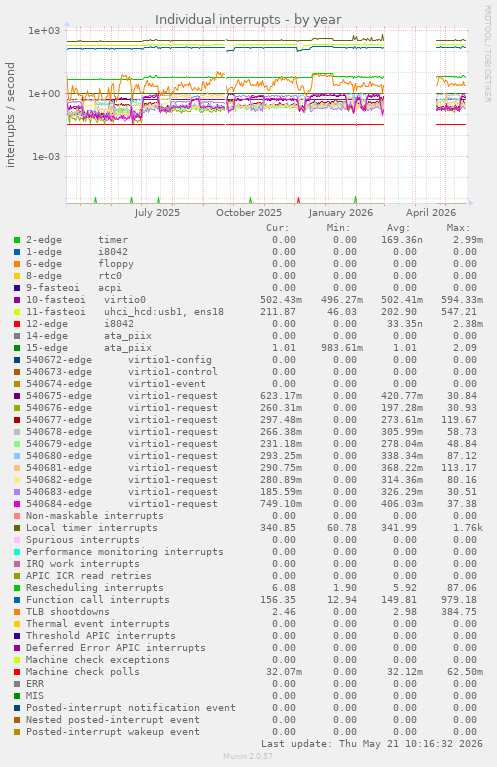Click the orange TLB shootdowns swatch
Viewport: 497px width, 767px height.
click(x=17, y=612)
